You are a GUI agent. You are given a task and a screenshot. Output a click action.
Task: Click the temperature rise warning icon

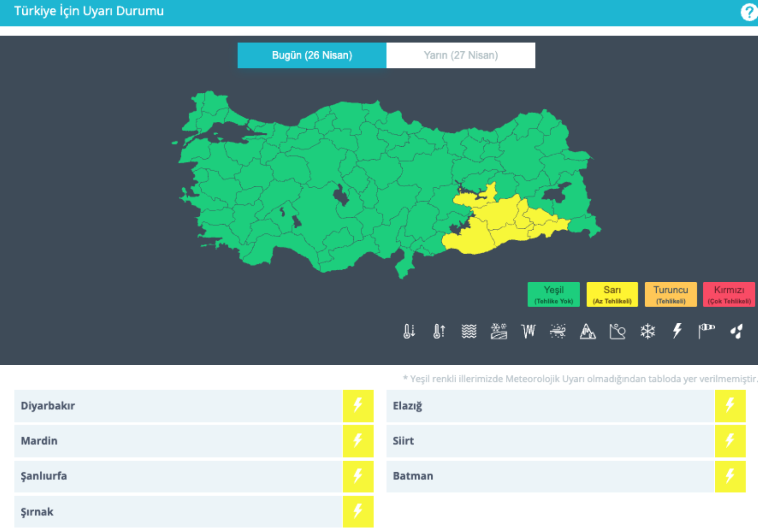(x=439, y=331)
